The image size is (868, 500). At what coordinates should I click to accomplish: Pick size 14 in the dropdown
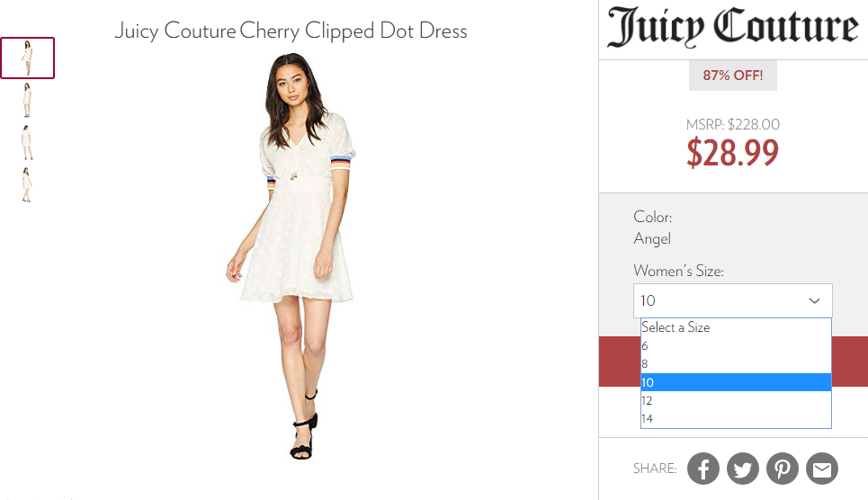736,418
